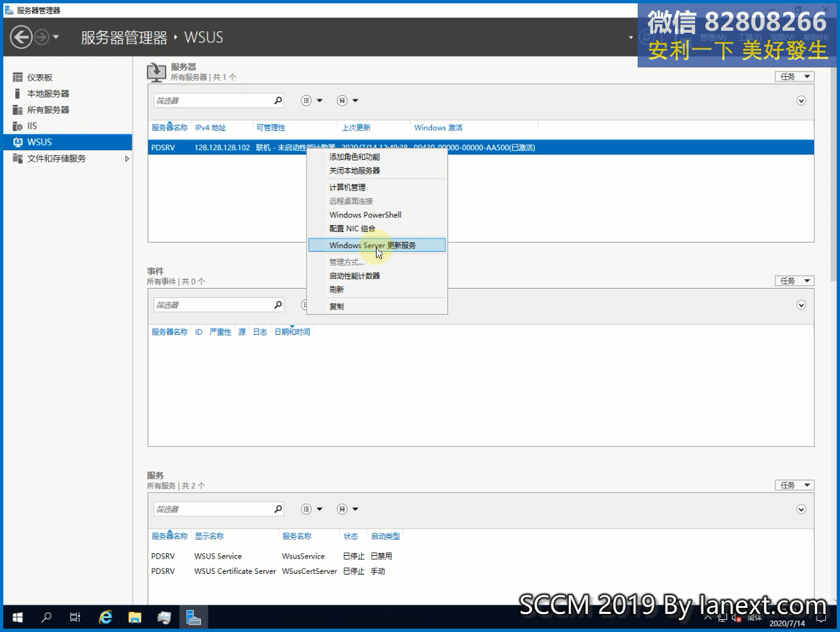Select the WSUS Certificate Server service row
The image size is (840, 632).
coord(480,571)
